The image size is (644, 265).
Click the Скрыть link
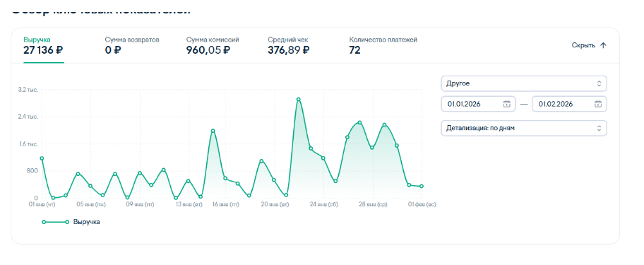[583, 46]
